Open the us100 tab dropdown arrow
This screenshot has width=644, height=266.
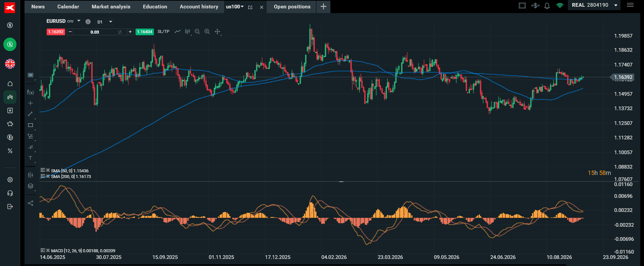click(242, 7)
